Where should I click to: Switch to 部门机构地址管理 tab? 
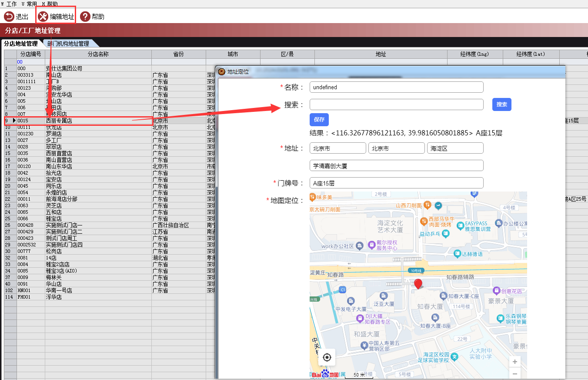point(68,44)
